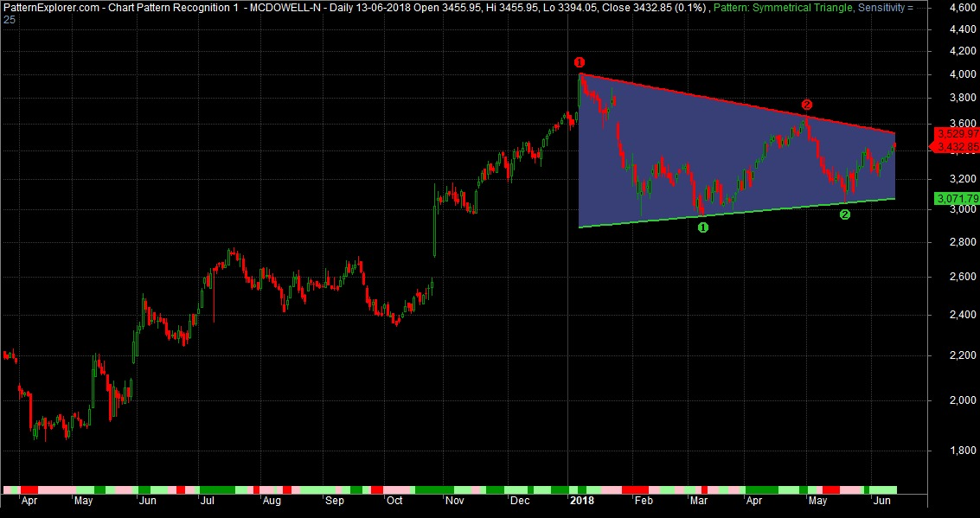Click the Feb label on the time axis
Viewport: 980px width, 518px height.
pos(643,501)
